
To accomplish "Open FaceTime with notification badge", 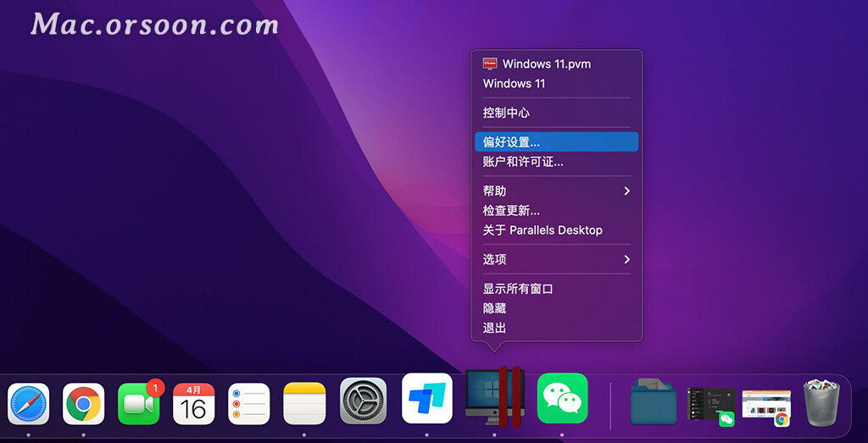I will [x=139, y=404].
